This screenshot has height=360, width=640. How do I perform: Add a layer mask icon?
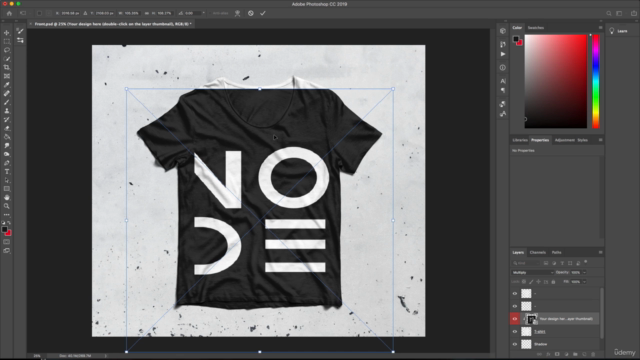coord(557,354)
